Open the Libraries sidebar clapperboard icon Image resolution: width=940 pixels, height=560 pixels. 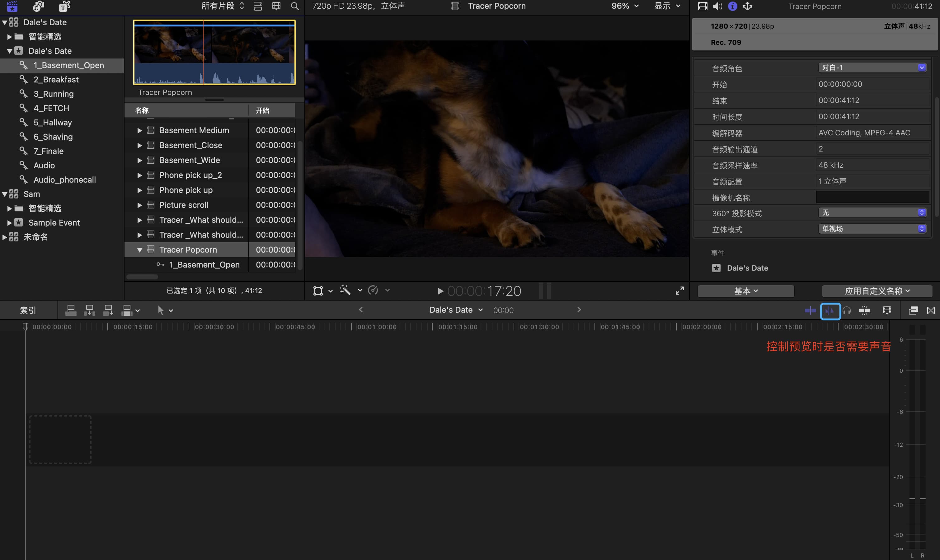coord(12,6)
